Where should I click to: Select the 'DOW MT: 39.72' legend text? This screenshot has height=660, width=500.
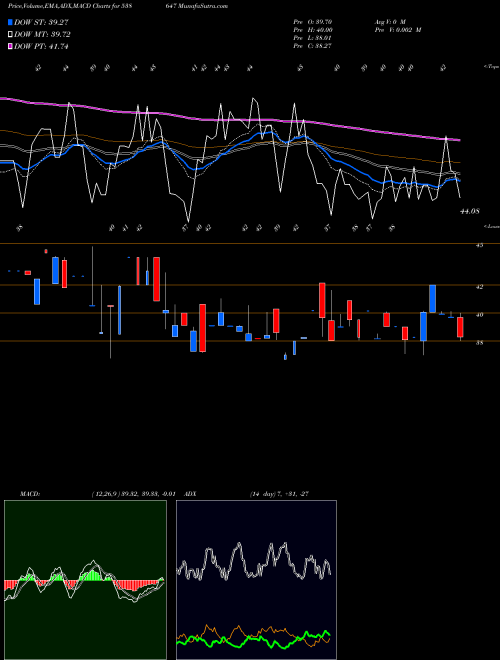[42, 35]
